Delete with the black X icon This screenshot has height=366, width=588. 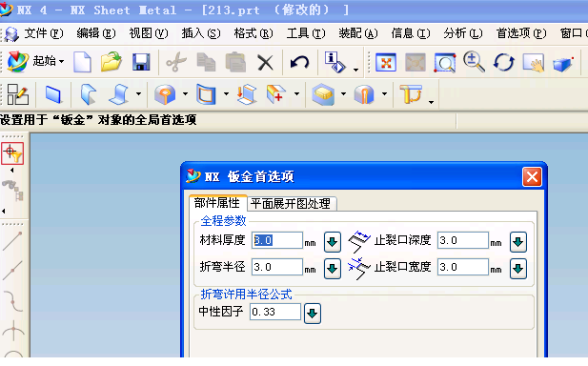click(x=265, y=62)
